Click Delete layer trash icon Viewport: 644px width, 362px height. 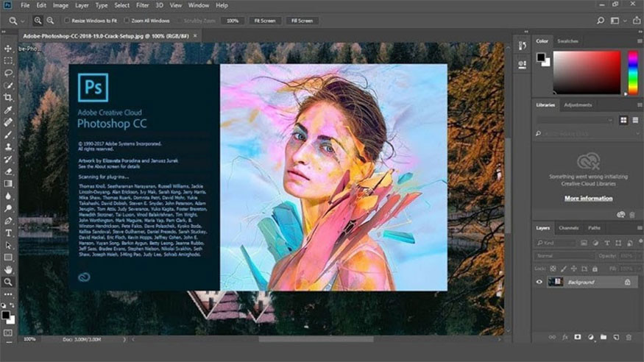629,337
